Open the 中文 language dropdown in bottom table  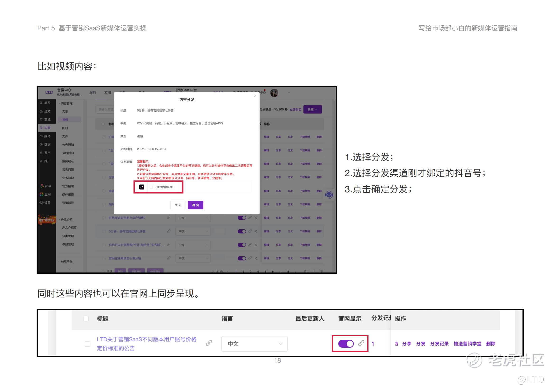tap(254, 343)
